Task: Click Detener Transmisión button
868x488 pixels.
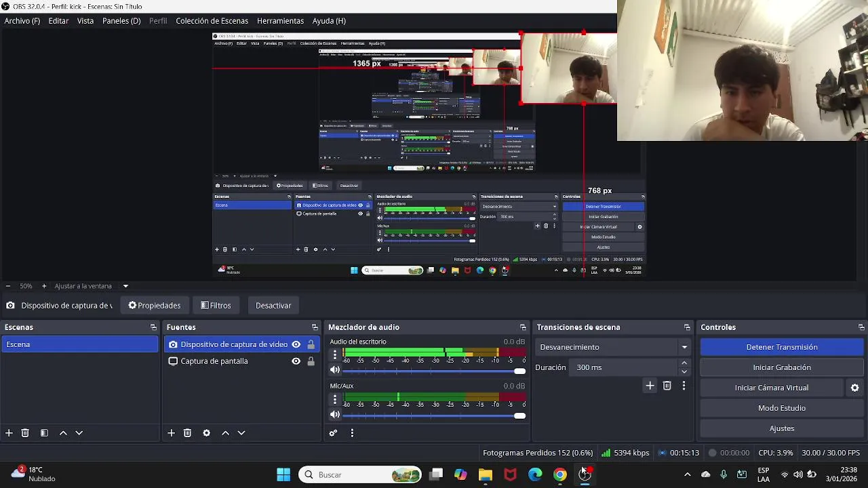Action: [x=782, y=347]
